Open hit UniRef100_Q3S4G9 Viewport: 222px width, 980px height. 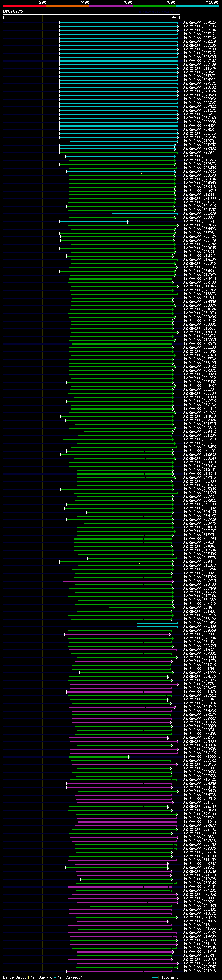click(199, 64)
